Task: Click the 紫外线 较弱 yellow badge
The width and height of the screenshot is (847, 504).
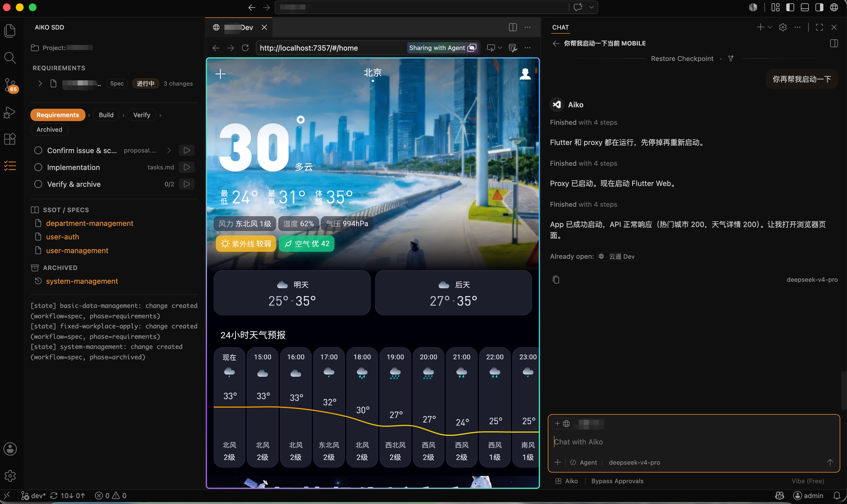Action: coord(246,243)
